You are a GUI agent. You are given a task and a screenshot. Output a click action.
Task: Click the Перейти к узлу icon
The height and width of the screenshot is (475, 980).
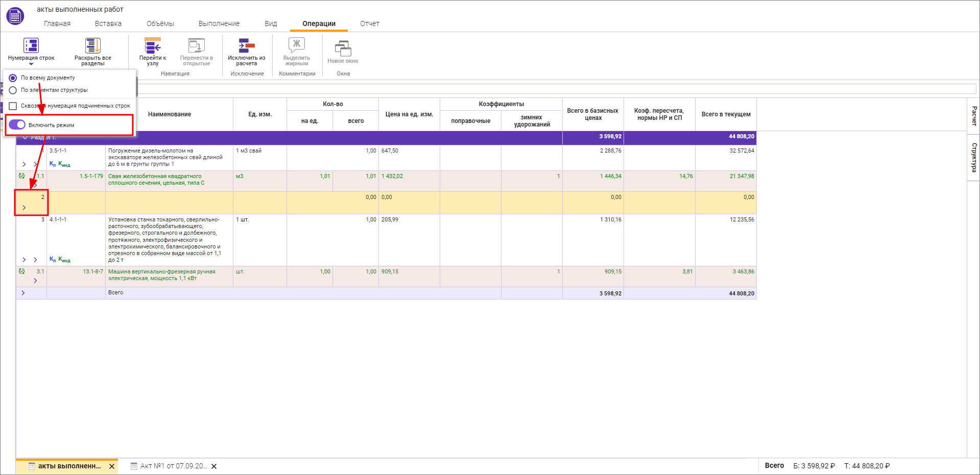point(152,46)
